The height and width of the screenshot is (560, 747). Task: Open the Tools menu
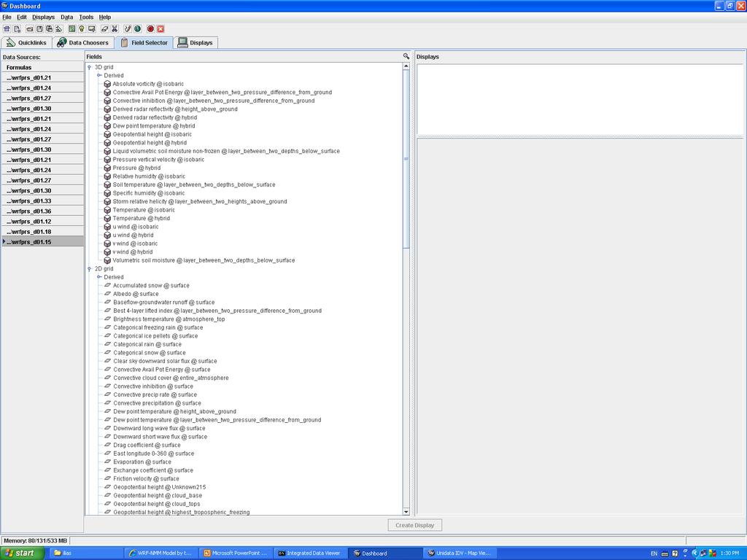tap(86, 17)
